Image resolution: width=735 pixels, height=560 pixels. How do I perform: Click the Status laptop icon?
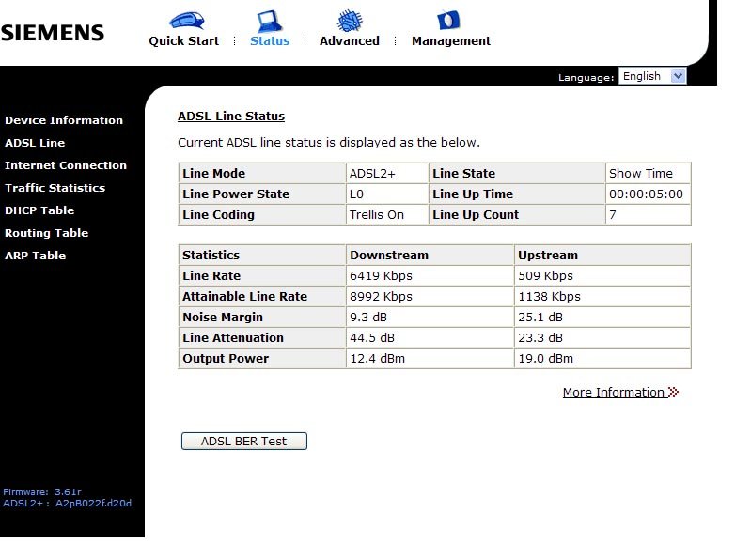[x=269, y=22]
